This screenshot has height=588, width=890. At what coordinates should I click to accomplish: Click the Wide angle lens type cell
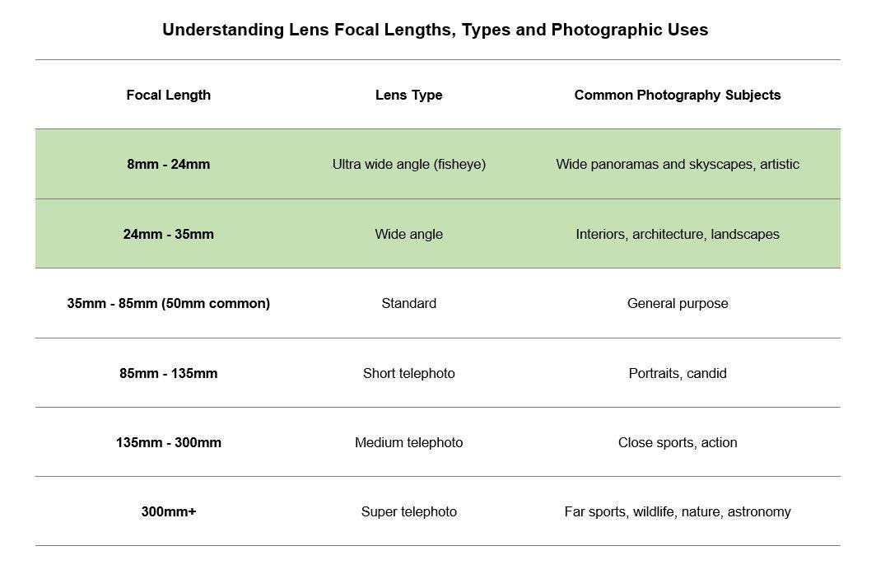pyautogui.click(x=408, y=234)
